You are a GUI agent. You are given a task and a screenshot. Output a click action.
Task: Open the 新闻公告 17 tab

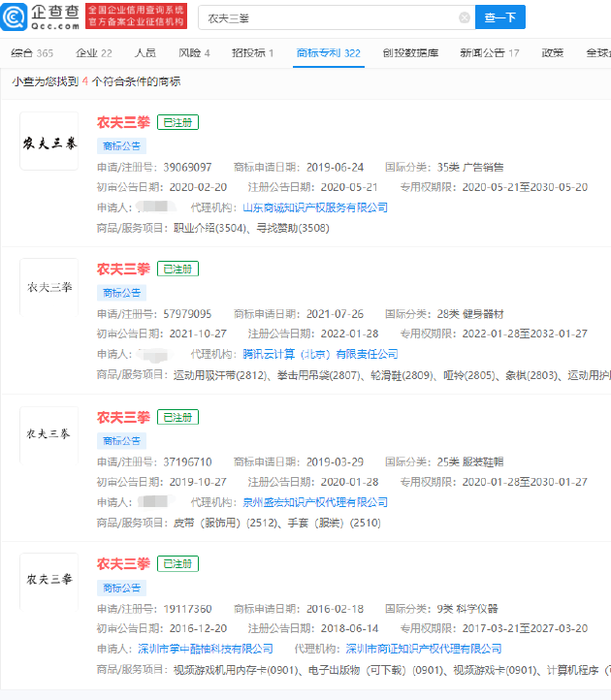(x=490, y=53)
